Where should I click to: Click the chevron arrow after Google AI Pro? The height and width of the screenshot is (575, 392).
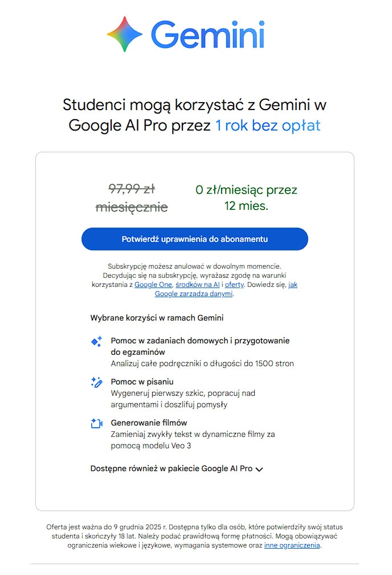coord(260,469)
